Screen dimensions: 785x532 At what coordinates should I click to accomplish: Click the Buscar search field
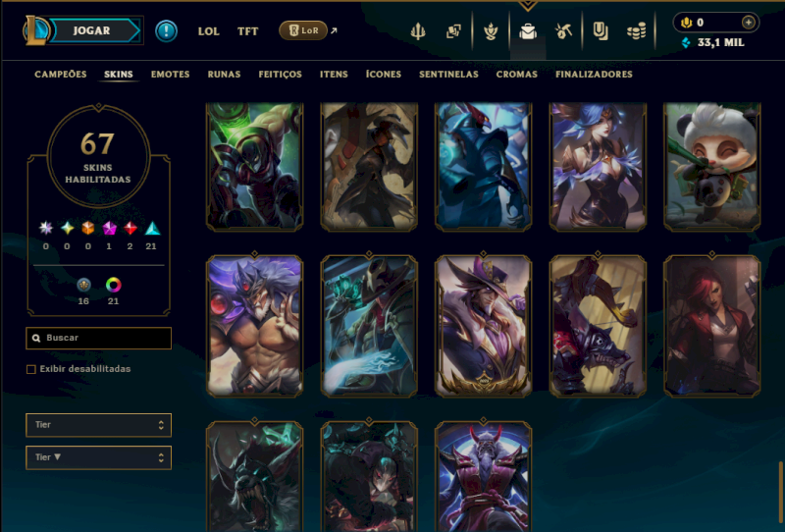pyautogui.click(x=99, y=338)
